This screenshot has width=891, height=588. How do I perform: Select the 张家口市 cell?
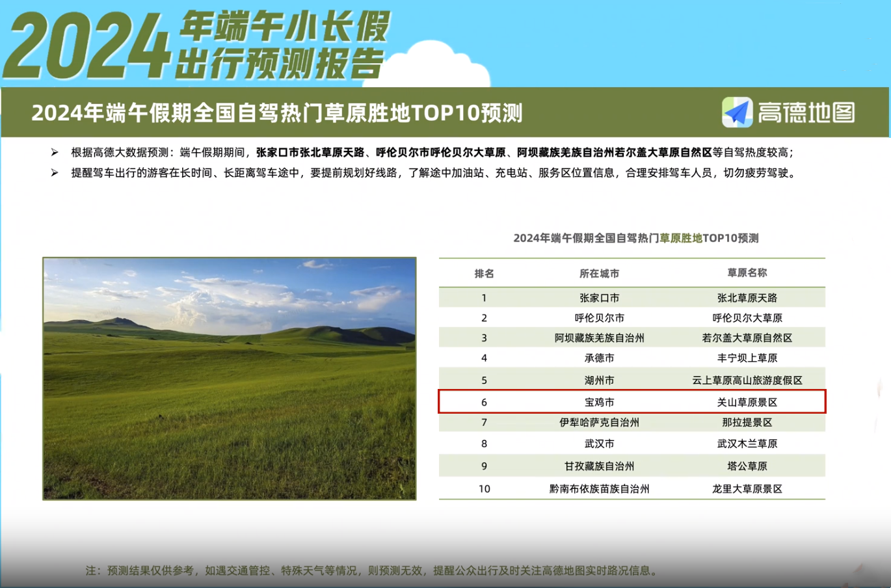600,298
